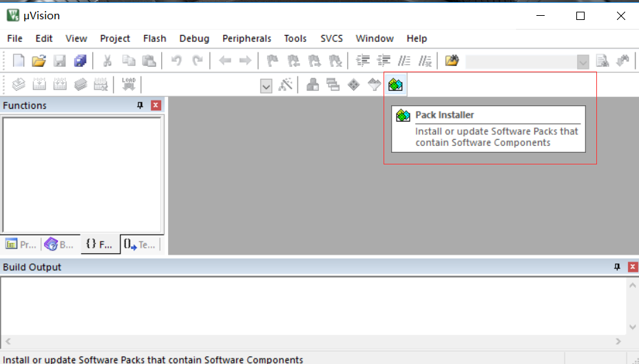Launch the Pack Installer toolbar icon
This screenshot has height=364, width=639.
(395, 84)
